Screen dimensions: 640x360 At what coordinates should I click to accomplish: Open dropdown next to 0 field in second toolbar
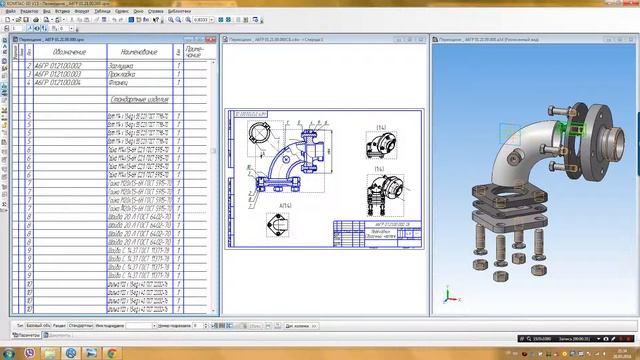click(x=71, y=29)
